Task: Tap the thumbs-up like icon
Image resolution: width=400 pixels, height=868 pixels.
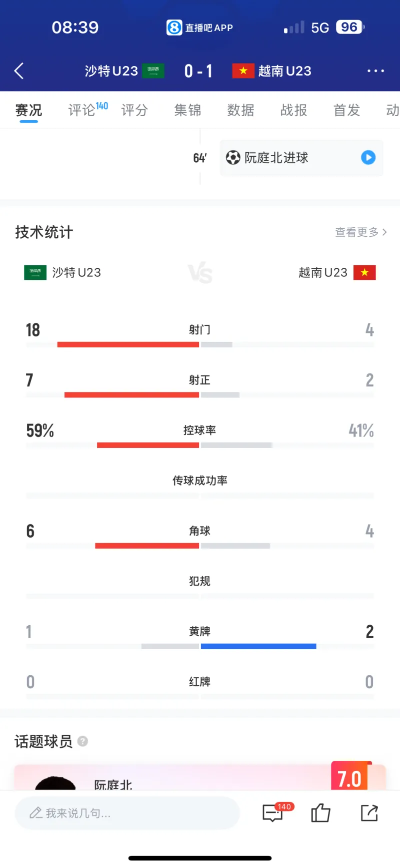Action: [320, 813]
